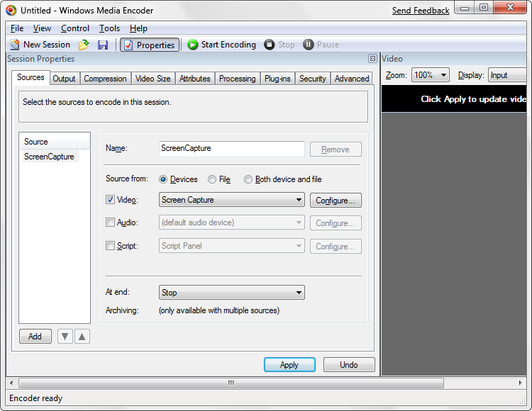532x411 pixels.
Task: Enable the Audio source checkbox
Action: [110, 223]
